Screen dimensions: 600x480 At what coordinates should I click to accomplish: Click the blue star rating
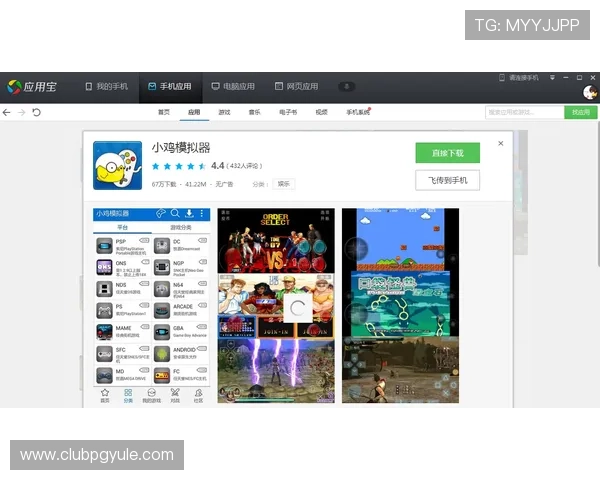pos(179,166)
